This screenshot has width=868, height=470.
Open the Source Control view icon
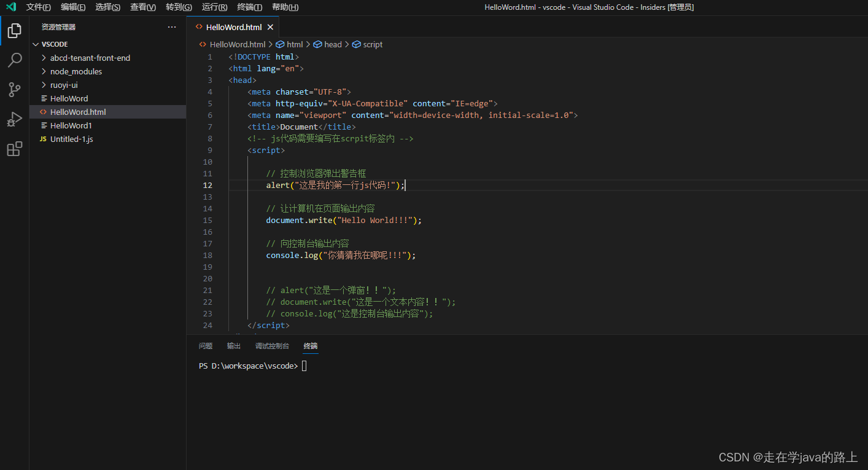coord(14,89)
